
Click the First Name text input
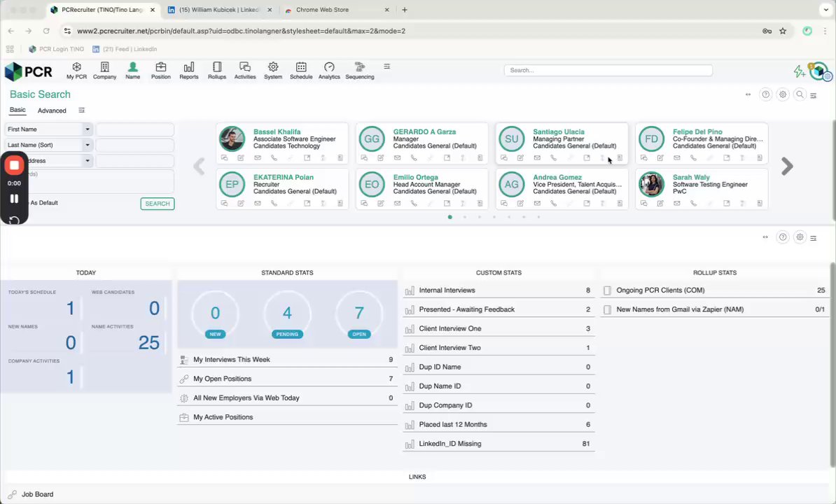tap(135, 129)
